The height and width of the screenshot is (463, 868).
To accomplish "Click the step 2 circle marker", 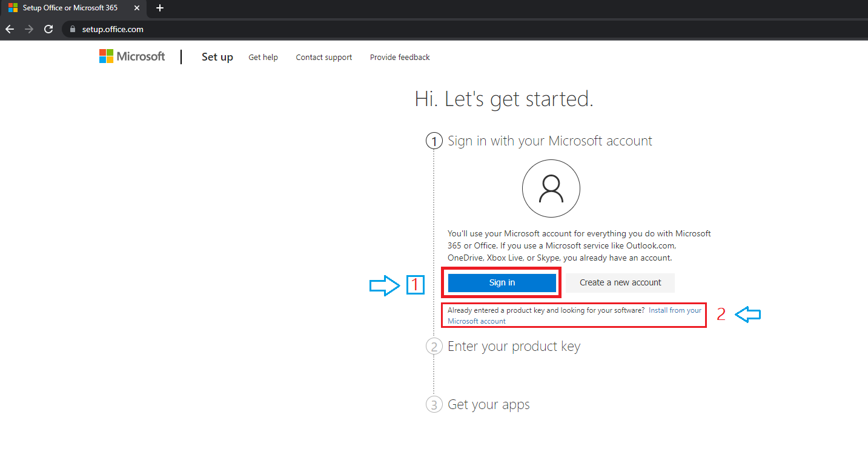I will click(434, 347).
